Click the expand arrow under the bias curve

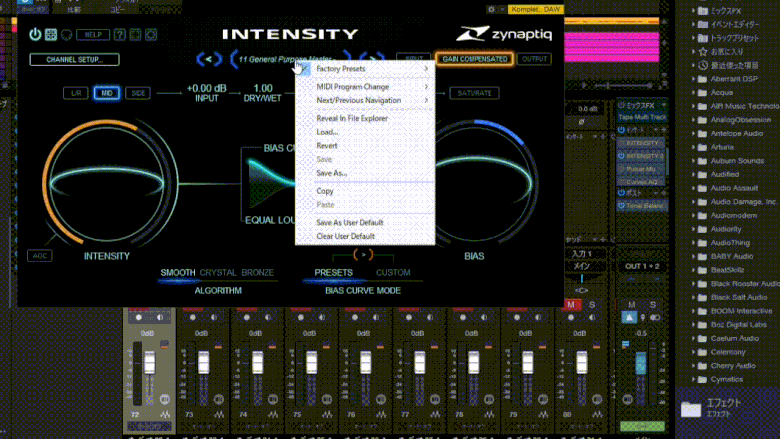click(x=363, y=255)
